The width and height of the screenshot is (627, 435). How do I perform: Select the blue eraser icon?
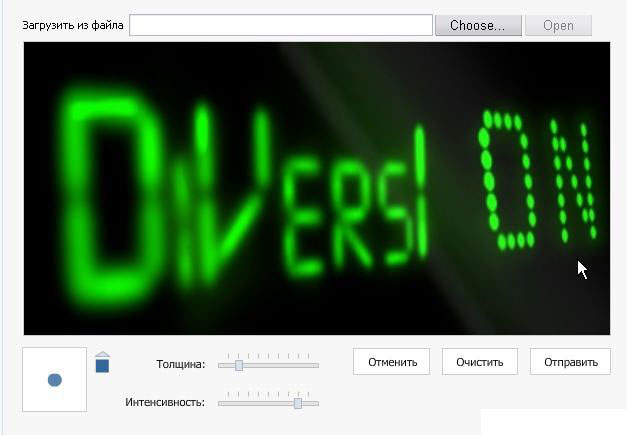coord(102,362)
